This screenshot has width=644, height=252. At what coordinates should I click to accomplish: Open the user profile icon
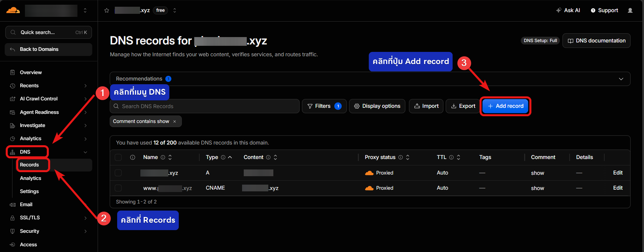[630, 10]
